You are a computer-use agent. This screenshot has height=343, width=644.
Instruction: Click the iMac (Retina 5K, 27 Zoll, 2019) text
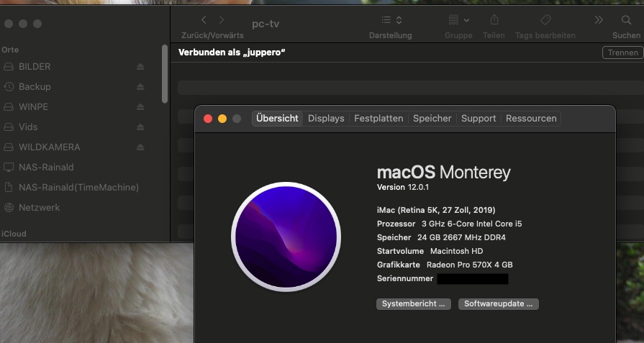pos(436,210)
